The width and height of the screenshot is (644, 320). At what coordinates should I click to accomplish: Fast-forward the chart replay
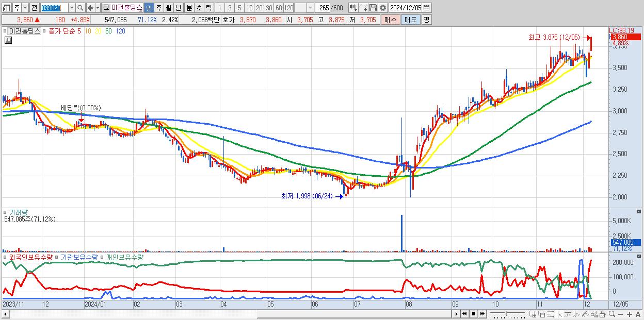point(482,314)
